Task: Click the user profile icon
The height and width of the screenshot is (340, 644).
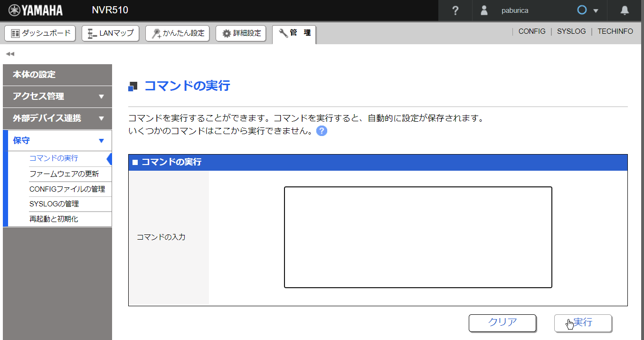Action: click(x=484, y=10)
